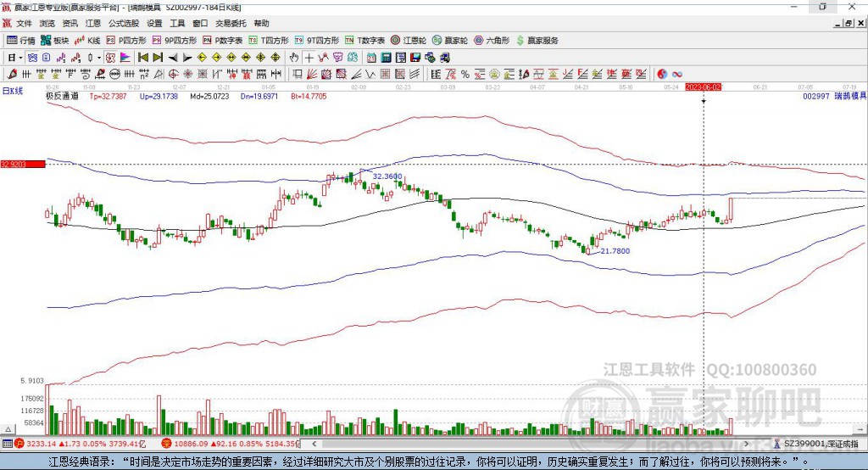Move chart left with black arrow
Viewport: 868px width, 470px height.
coord(173,58)
